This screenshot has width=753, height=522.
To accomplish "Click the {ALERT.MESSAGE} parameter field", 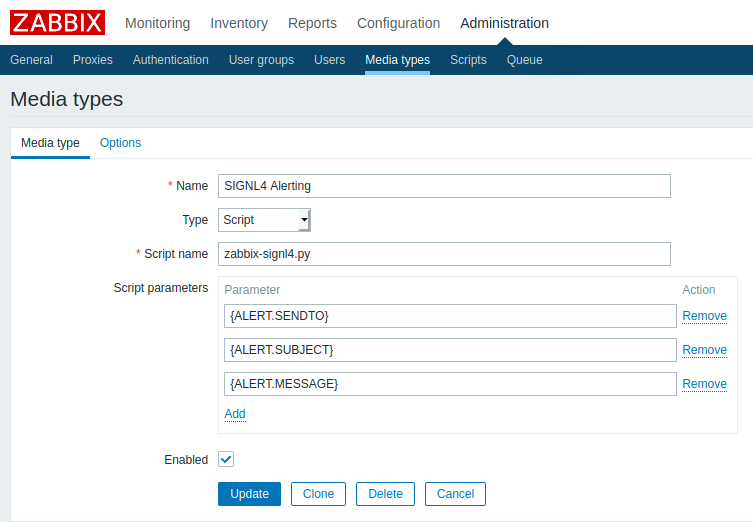I will 450,384.
